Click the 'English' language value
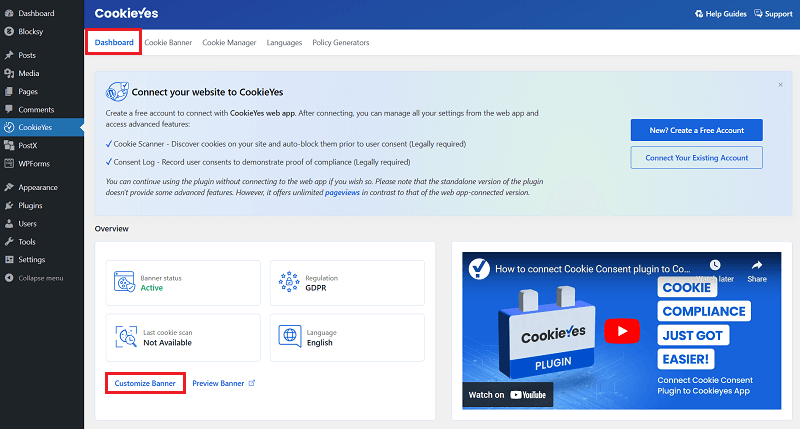 pyautogui.click(x=319, y=343)
